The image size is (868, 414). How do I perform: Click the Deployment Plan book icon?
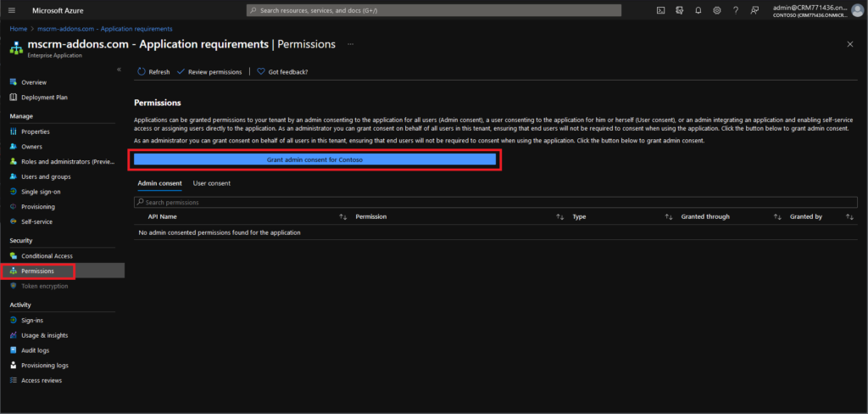click(x=14, y=97)
